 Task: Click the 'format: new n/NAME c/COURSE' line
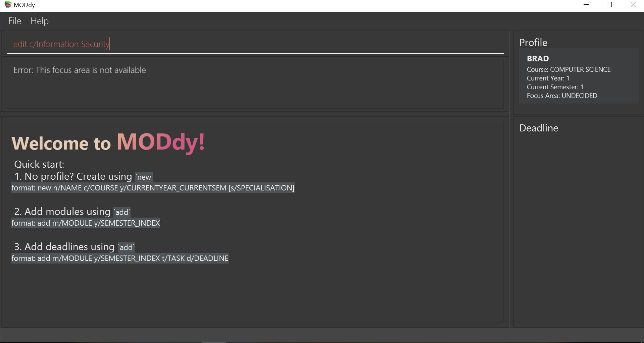(x=153, y=188)
